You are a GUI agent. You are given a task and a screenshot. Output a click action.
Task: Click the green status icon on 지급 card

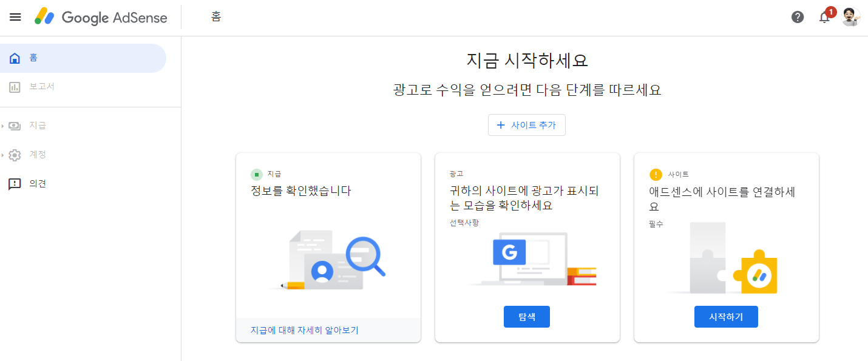[256, 175]
